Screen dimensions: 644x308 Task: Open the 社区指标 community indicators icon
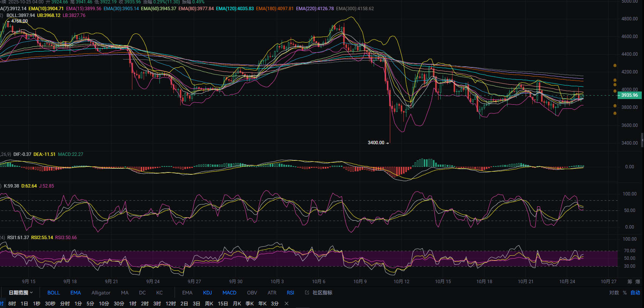(x=307, y=293)
